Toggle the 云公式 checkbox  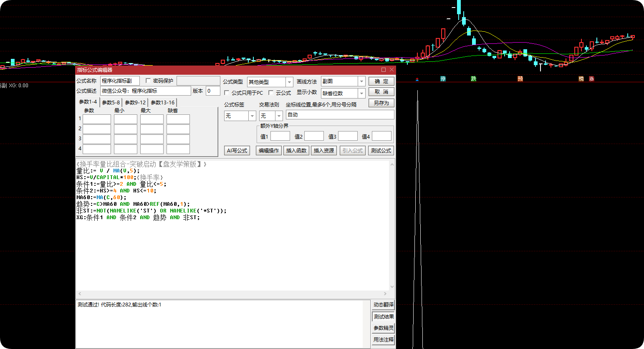tap(271, 93)
